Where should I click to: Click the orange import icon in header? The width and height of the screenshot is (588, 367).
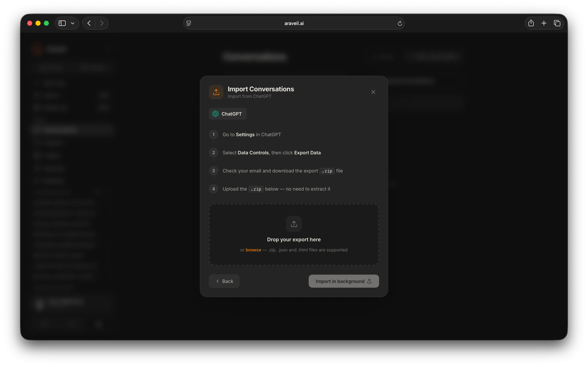pos(216,92)
